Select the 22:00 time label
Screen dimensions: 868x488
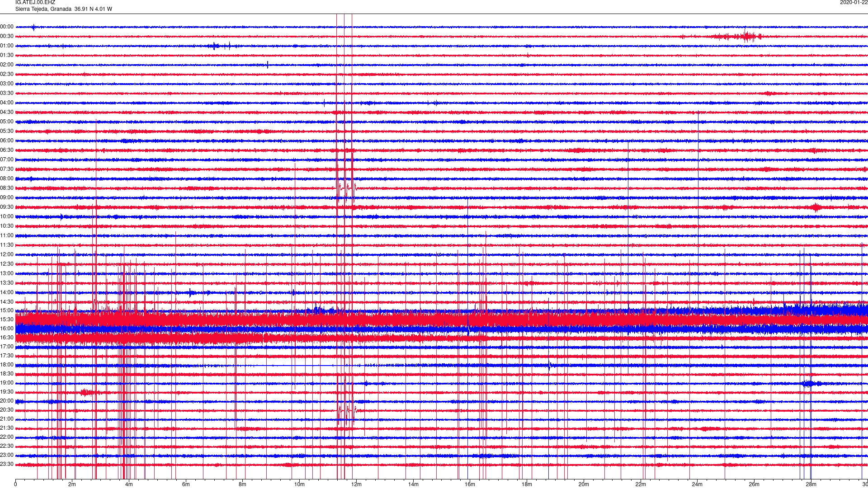pos(7,437)
